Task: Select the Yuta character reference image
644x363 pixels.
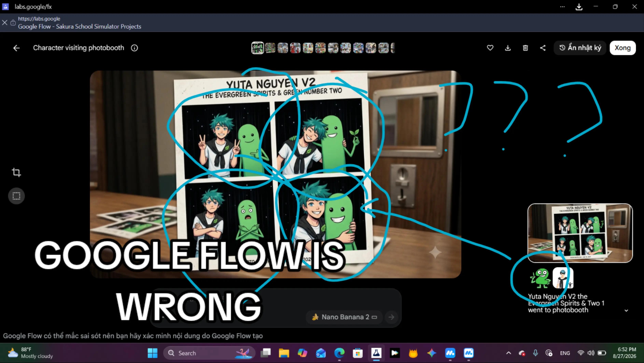Action: pyautogui.click(x=563, y=278)
